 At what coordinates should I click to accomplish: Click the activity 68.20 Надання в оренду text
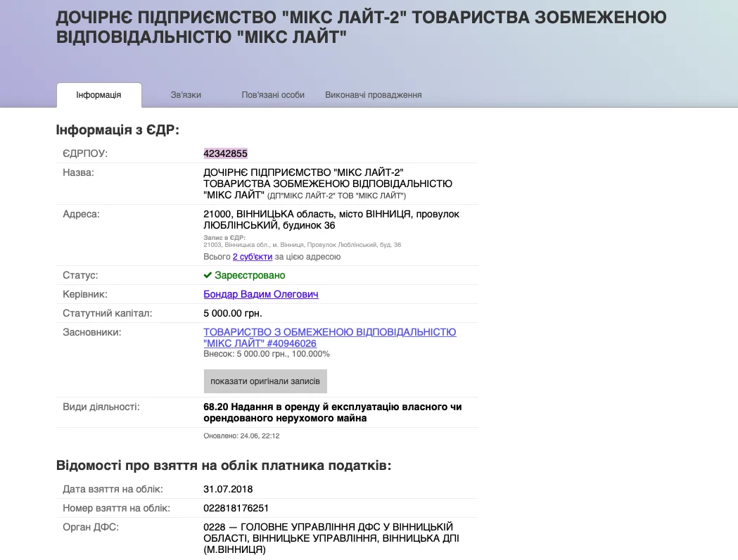(332, 412)
